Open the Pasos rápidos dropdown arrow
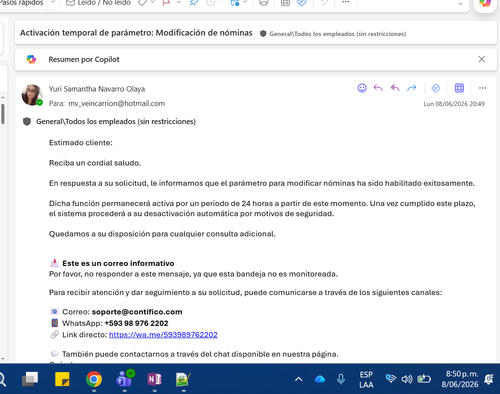Viewport: 500px width, 394px height. pyautogui.click(x=53, y=3)
